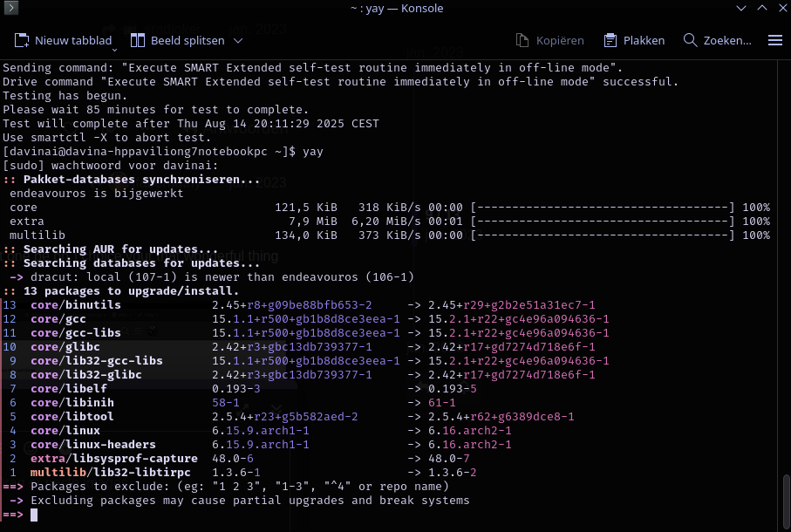Image resolution: width=791 pixels, height=532 pixels.
Task: Expand the Beeld splitsen chevron menu
Action: 238,40
